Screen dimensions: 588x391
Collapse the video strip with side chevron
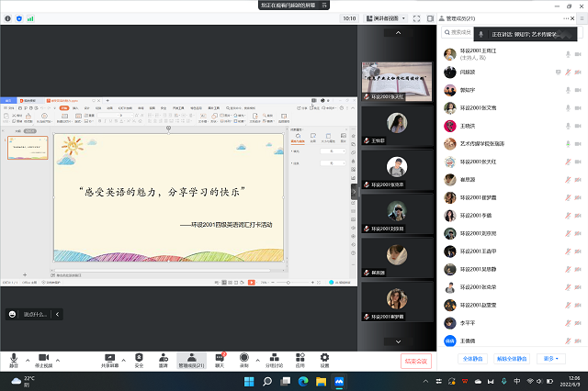click(x=354, y=192)
